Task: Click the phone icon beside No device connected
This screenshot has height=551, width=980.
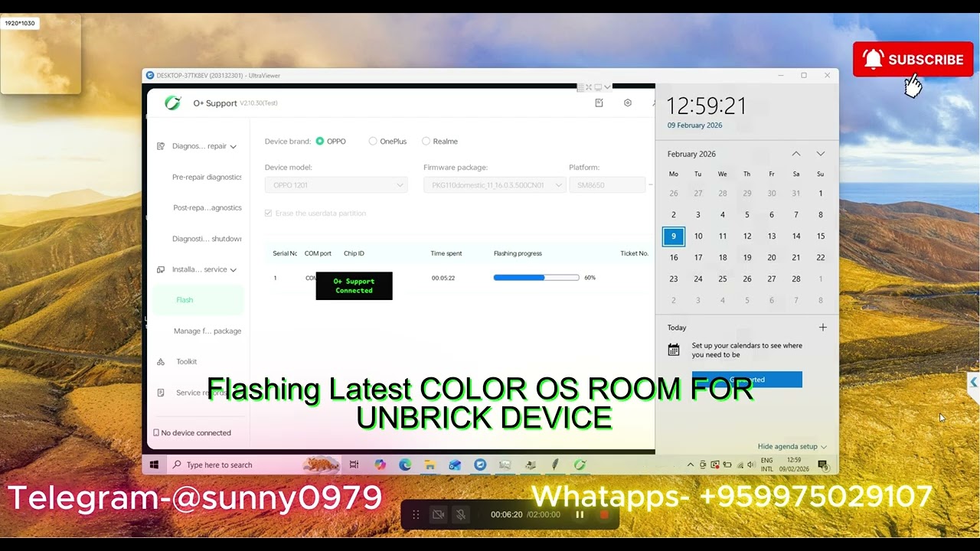Action: [156, 433]
